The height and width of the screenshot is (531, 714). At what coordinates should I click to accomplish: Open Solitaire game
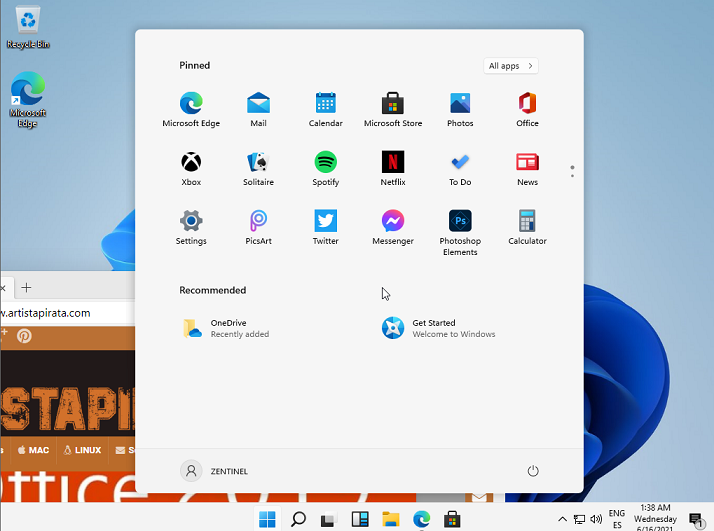[x=258, y=168]
